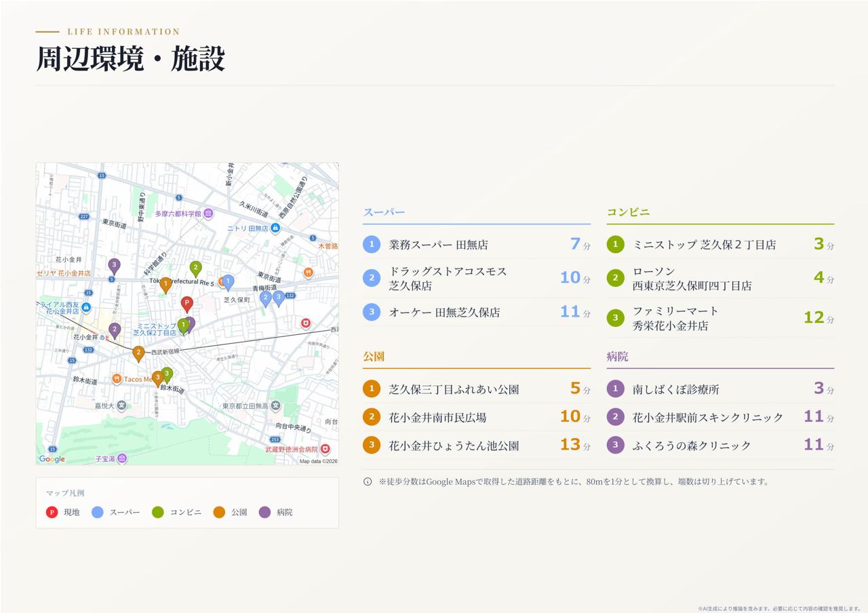Click the 芝久保町 area label on map
The width and height of the screenshot is (868, 613).
pos(237,300)
